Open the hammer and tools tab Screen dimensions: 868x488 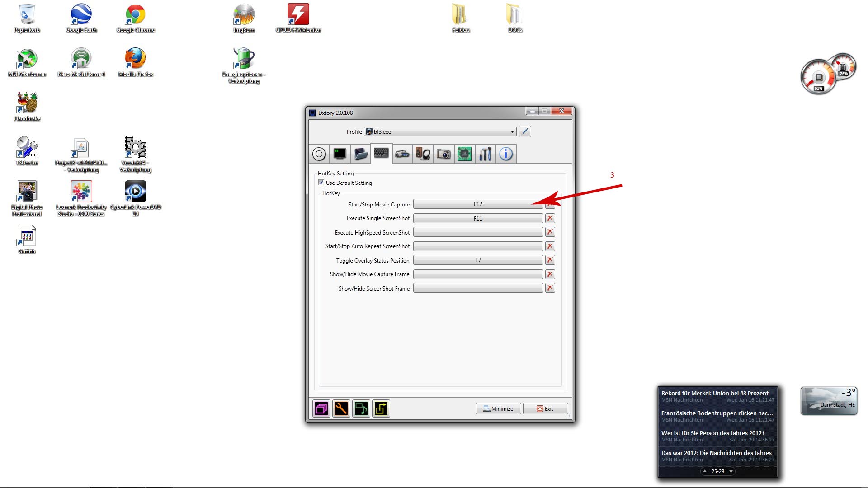point(485,154)
